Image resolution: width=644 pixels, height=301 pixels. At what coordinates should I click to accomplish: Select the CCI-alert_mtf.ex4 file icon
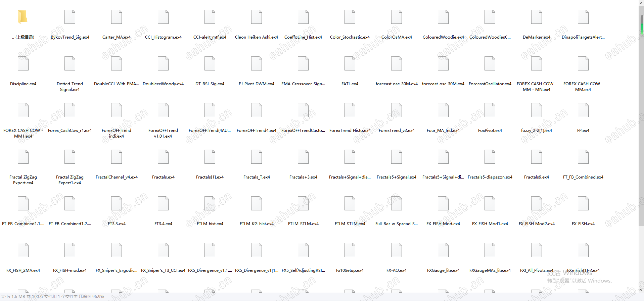click(210, 17)
